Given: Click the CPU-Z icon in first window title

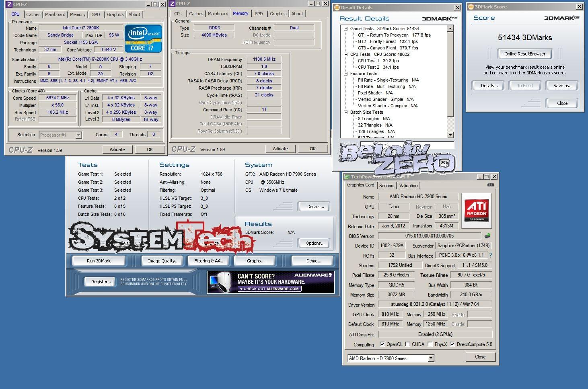Looking at the screenshot, I should click(x=9, y=4).
